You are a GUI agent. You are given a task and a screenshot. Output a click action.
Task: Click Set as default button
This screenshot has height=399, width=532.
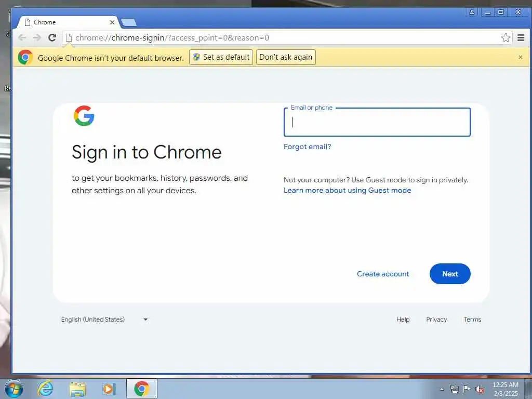tap(221, 57)
